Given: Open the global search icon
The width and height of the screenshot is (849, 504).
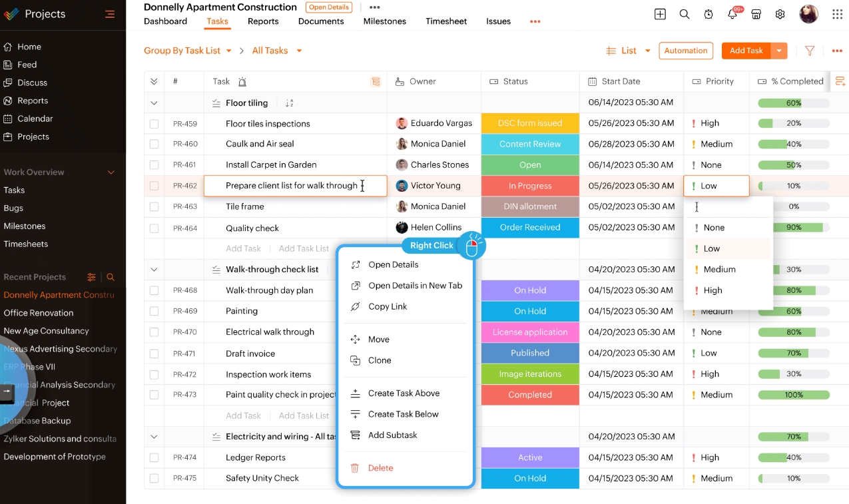Looking at the screenshot, I should click(685, 13).
